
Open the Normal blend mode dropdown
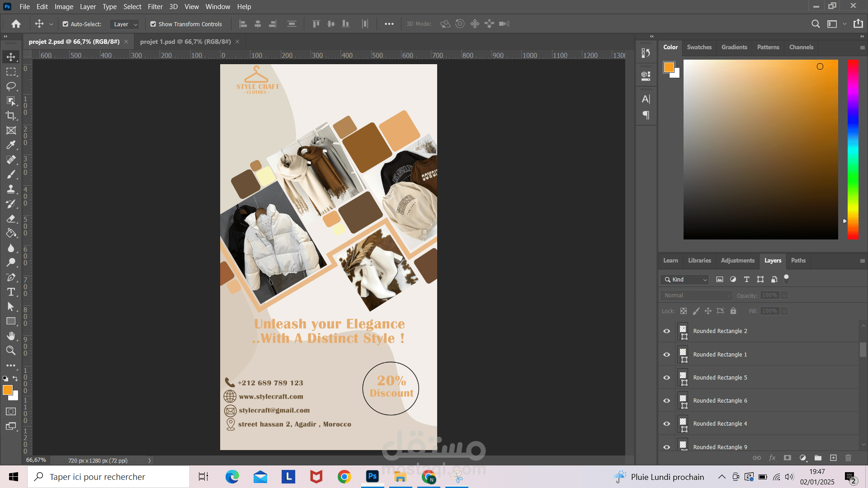pyautogui.click(x=696, y=295)
